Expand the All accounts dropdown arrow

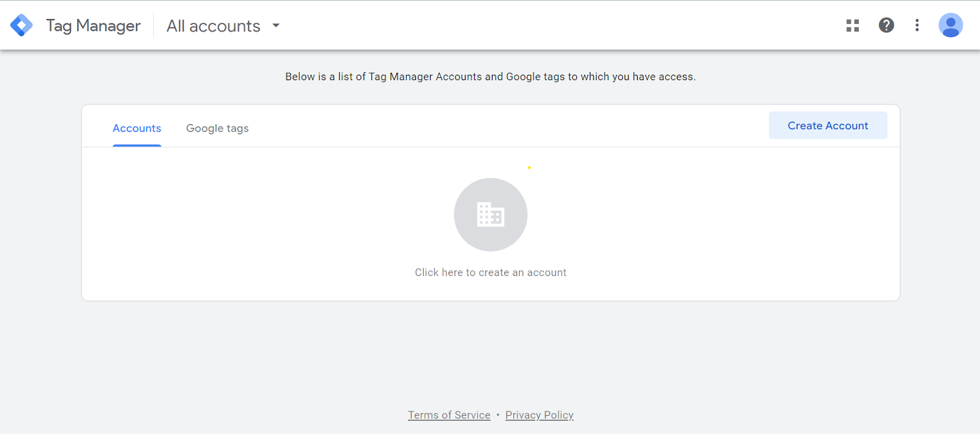[276, 26]
